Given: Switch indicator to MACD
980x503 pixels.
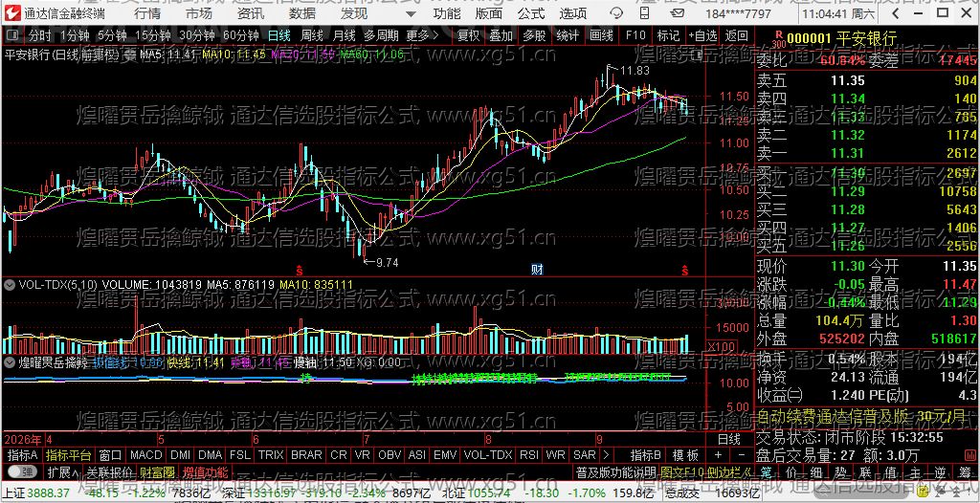Looking at the screenshot, I should tap(145, 455).
